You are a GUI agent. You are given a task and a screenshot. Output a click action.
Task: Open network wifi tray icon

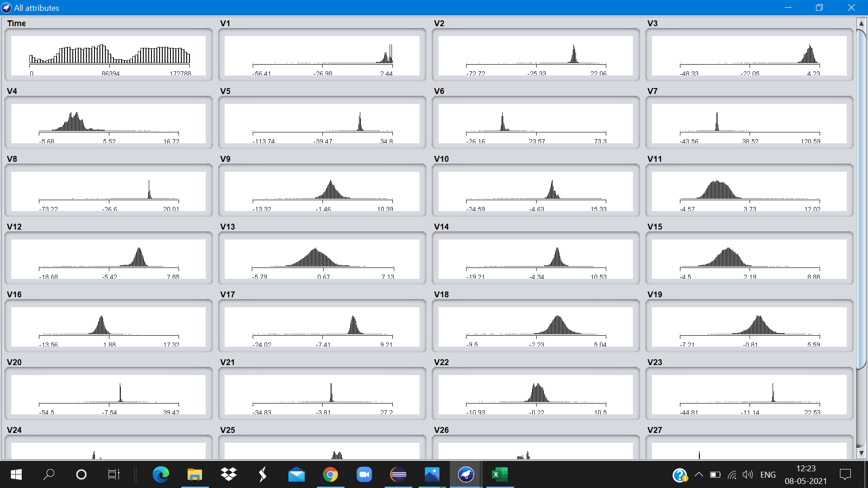pos(732,474)
